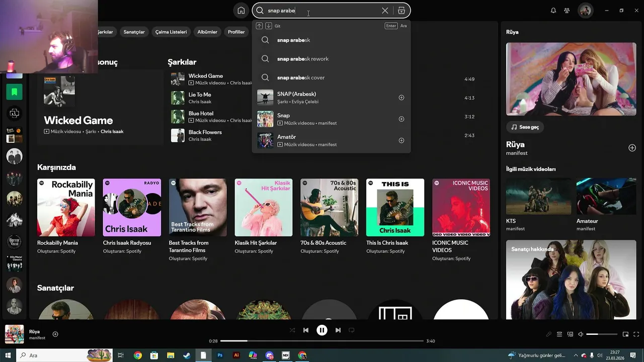This screenshot has height=362, width=644.
Task: Select the 'snap arabesk' search suggestion
Action: 331,40
